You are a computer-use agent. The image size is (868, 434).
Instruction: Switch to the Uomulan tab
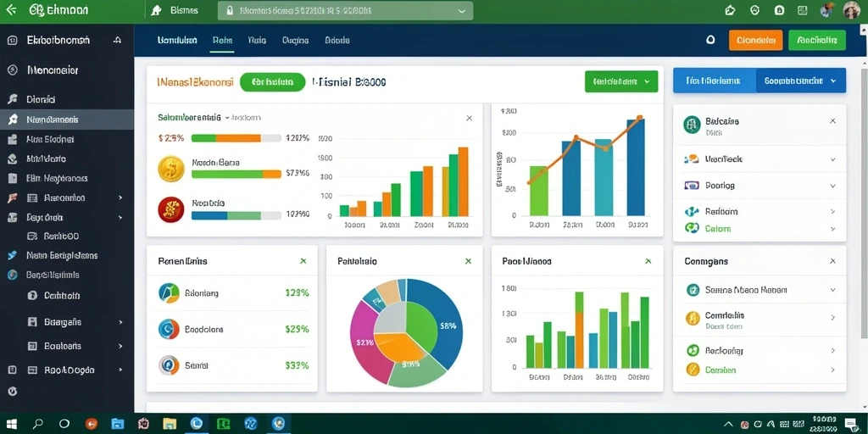point(177,41)
